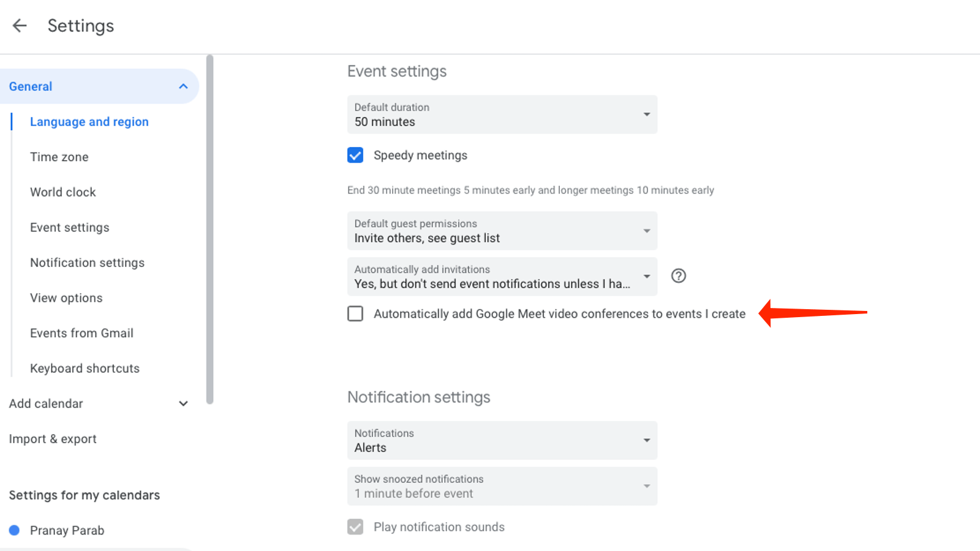Image resolution: width=980 pixels, height=551 pixels.
Task: Go back using the Settings arrow
Action: [x=20, y=26]
